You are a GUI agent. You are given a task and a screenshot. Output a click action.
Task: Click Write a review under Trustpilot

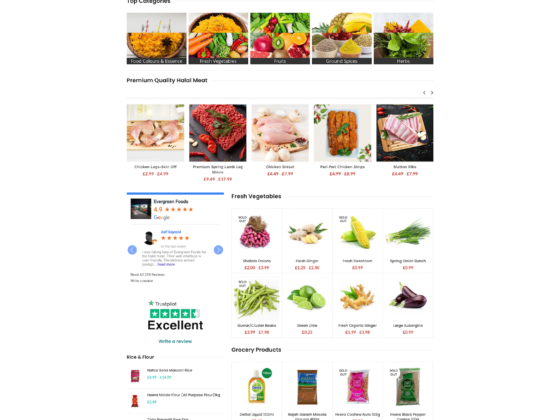(x=175, y=341)
